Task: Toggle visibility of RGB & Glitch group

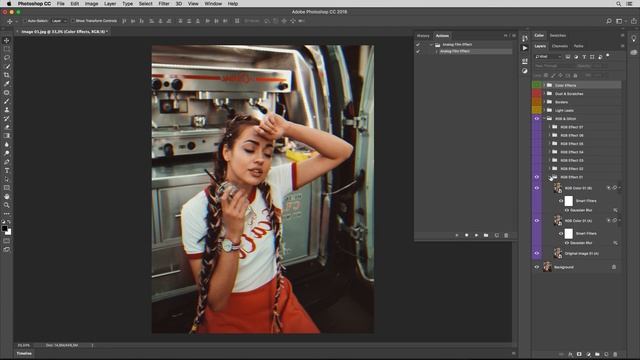Action: tap(537, 119)
